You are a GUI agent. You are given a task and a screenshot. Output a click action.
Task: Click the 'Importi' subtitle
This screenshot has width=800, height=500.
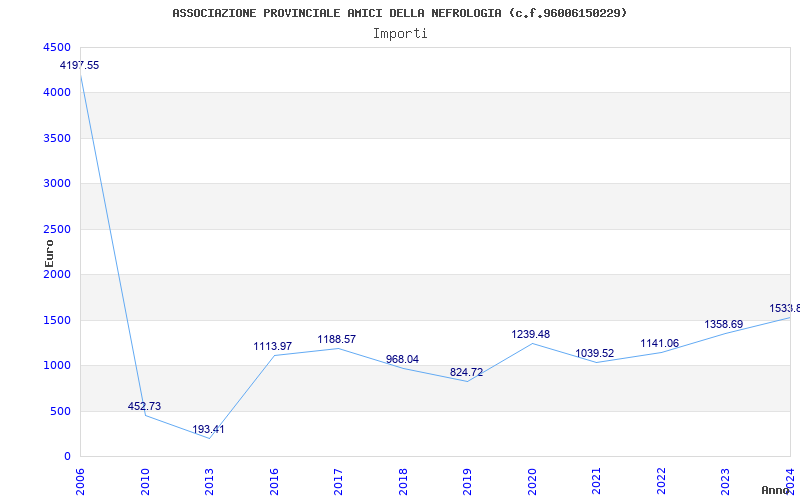(400, 34)
